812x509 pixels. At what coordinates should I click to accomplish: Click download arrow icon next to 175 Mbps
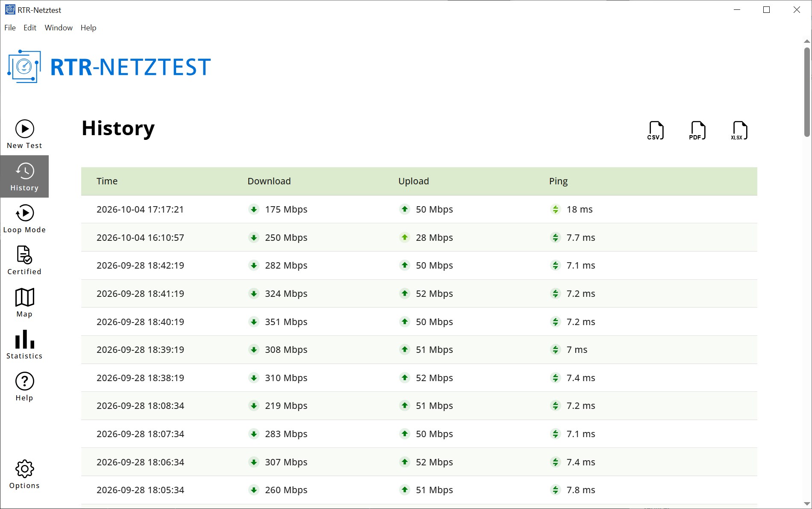(x=254, y=209)
